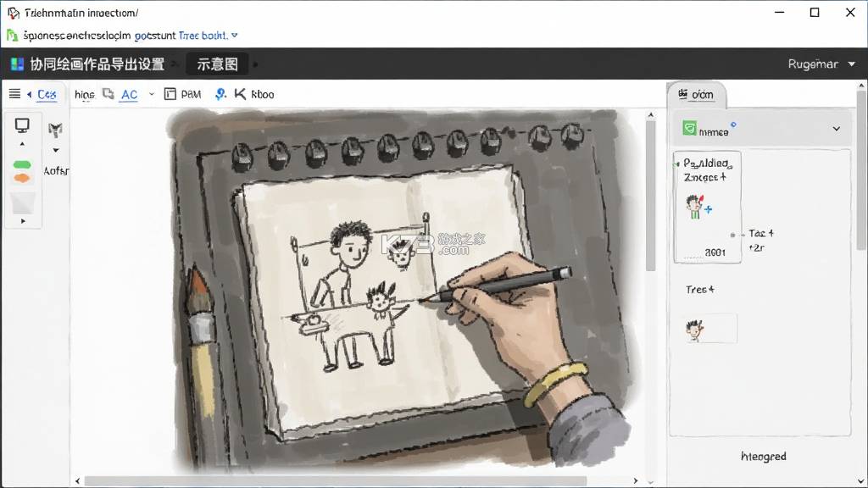This screenshot has width=868, height=488.
Task: Click the green bookmark icon in address row
Action: 12,36
